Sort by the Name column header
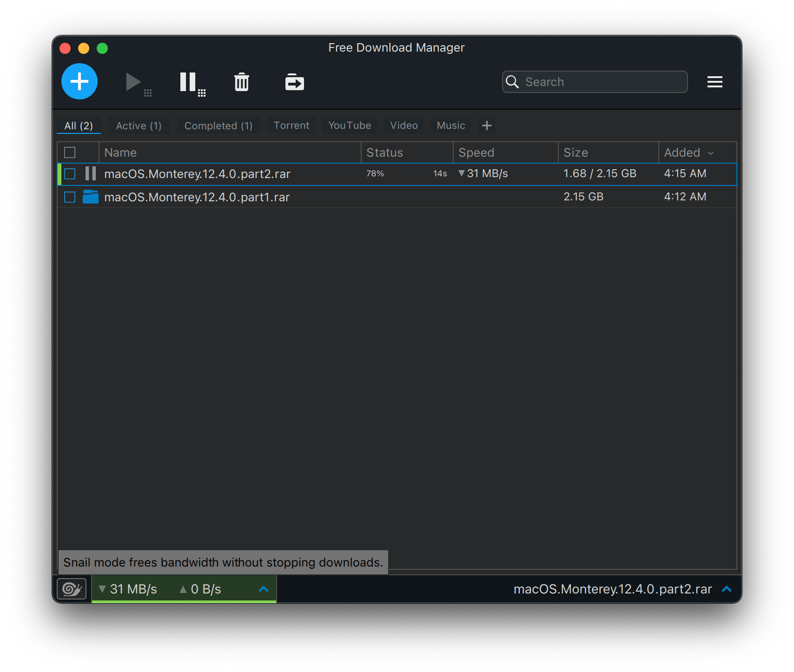The image size is (794, 672). point(230,152)
